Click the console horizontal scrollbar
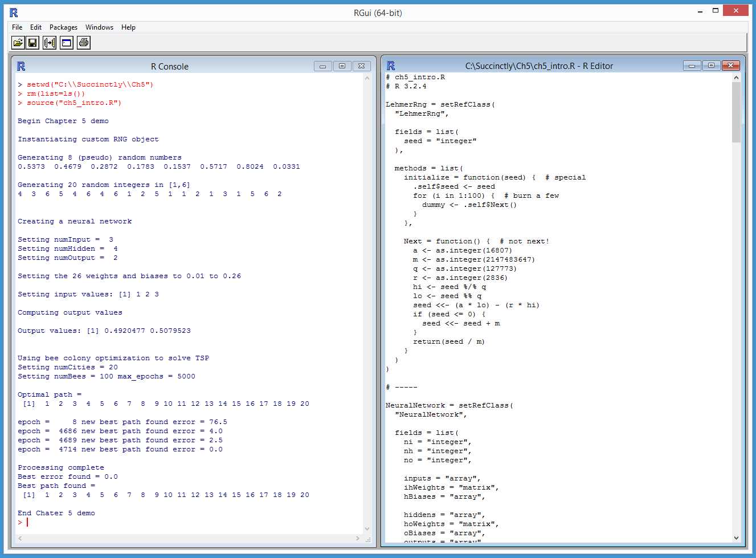 click(x=188, y=538)
